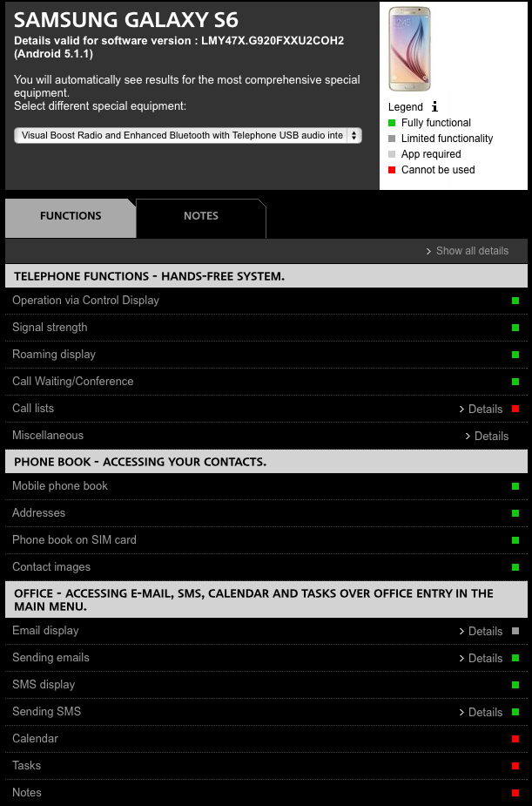Click gray status square for Email display
This screenshot has height=806, width=532.
[x=515, y=631]
